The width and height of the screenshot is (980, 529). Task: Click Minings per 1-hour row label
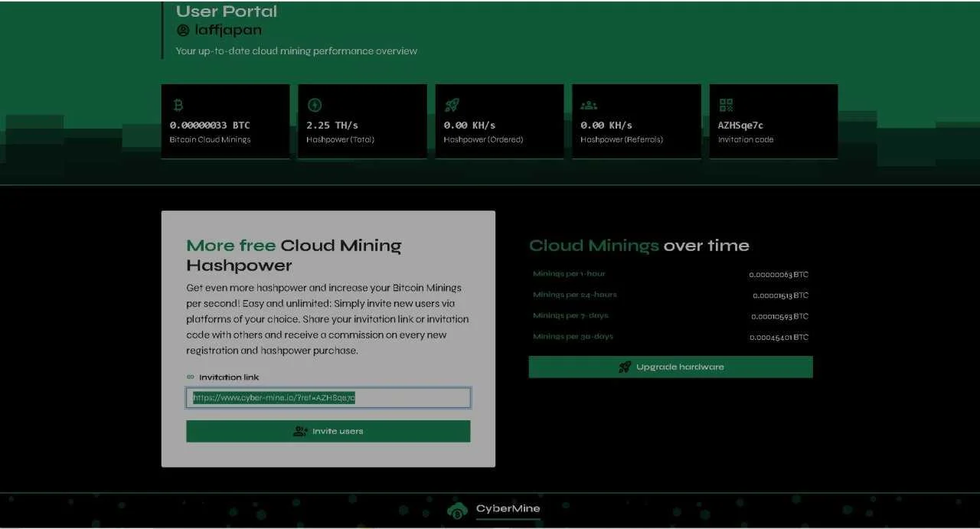tap(569, 274)
